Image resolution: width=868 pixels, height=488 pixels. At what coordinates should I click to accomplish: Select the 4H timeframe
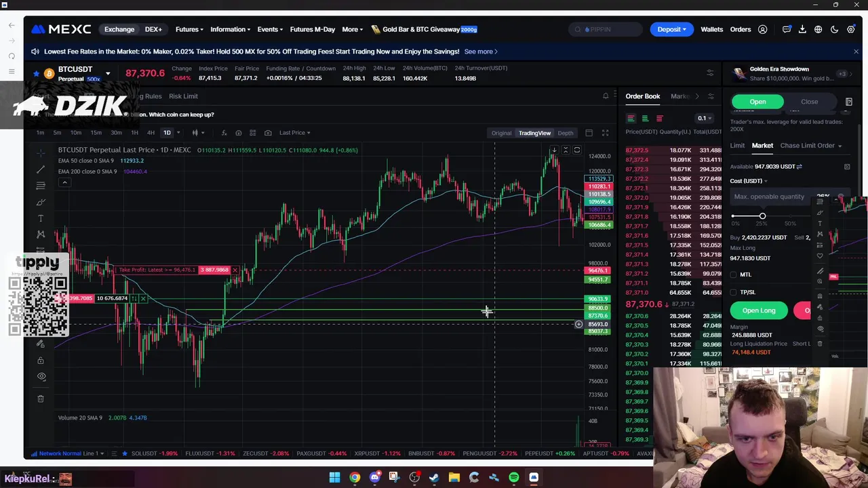tap(151, 133)
